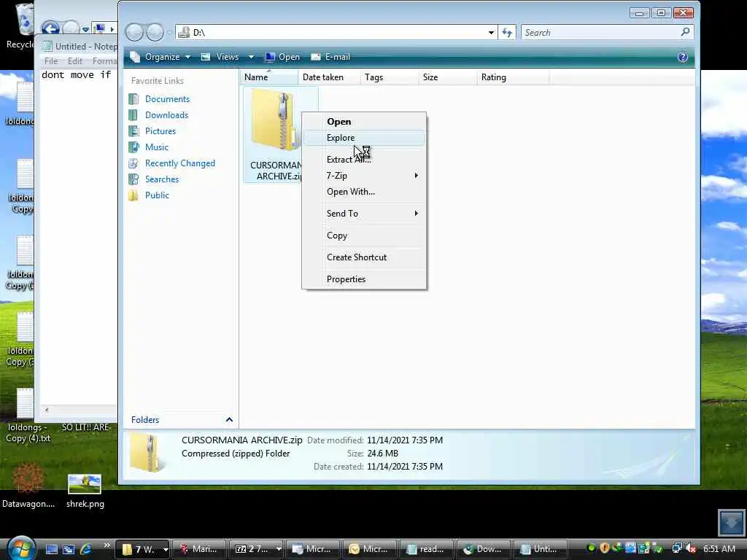The width and height of the screenshot is (747, 560).
Task: Select the Recycle Bin desktop icon
Action: [21, 26]
